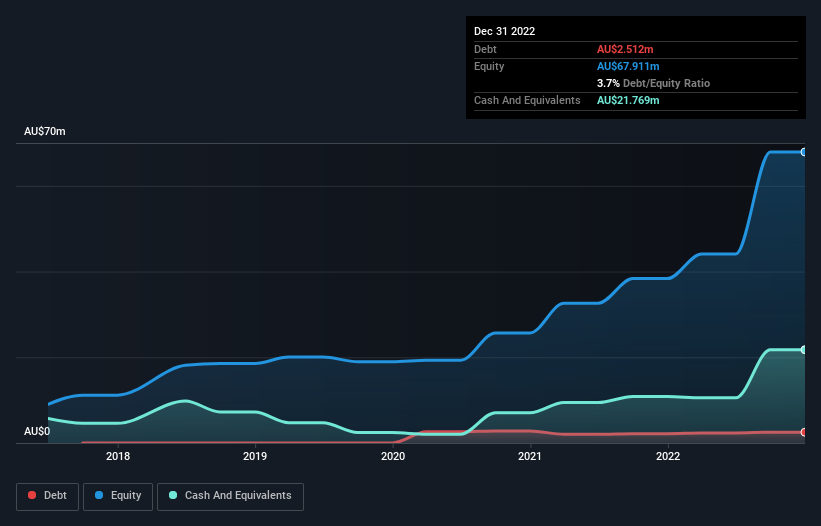821x526 pixels.
Task: Click the AU$67.911m equity value
Action: point(628,66)
